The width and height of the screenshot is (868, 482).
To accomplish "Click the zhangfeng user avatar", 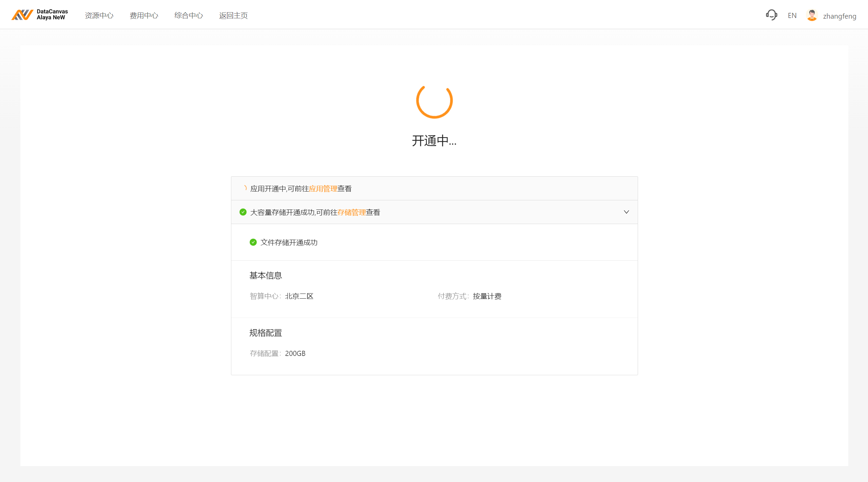I will [812, 16].
